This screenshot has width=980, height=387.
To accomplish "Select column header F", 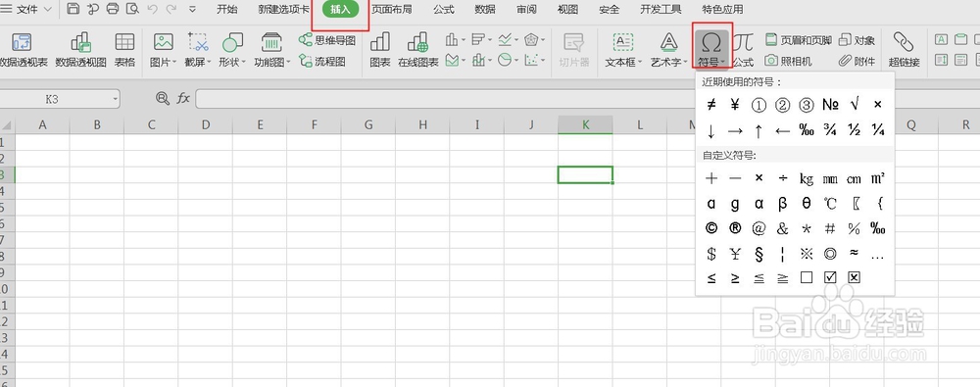I will [314, 125].
